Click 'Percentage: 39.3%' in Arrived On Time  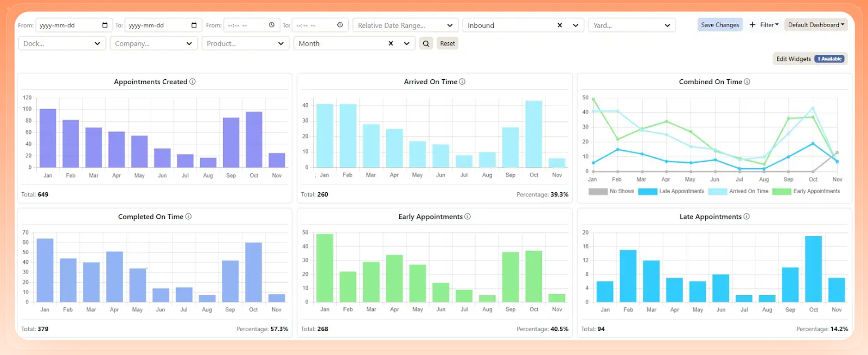(542, 194)
